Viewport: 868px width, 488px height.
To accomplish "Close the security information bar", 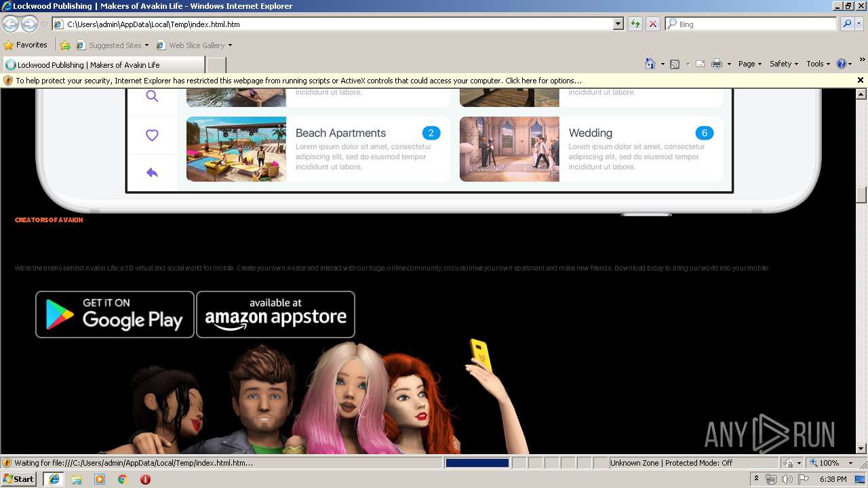I will tap(861, 80).
